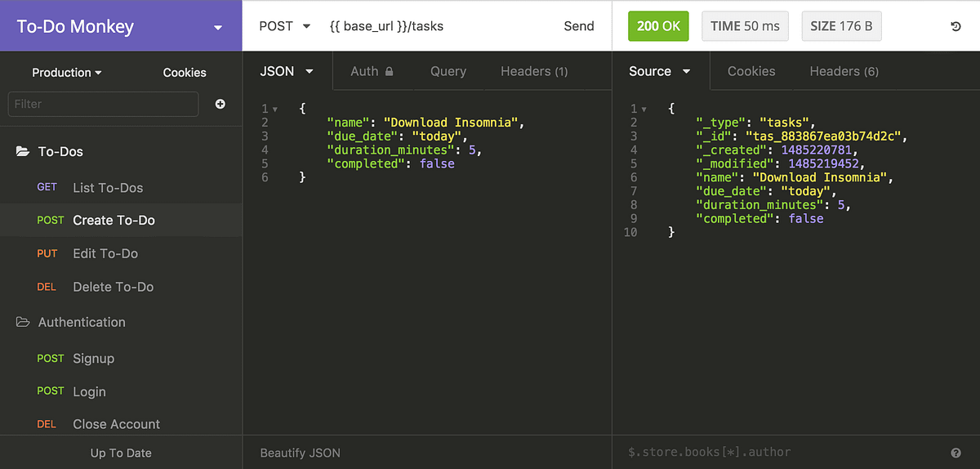The height and width of the screenshot is (469, 980).
Task: Select the Edit To-Do PUT request
Action: pos(121,253)
